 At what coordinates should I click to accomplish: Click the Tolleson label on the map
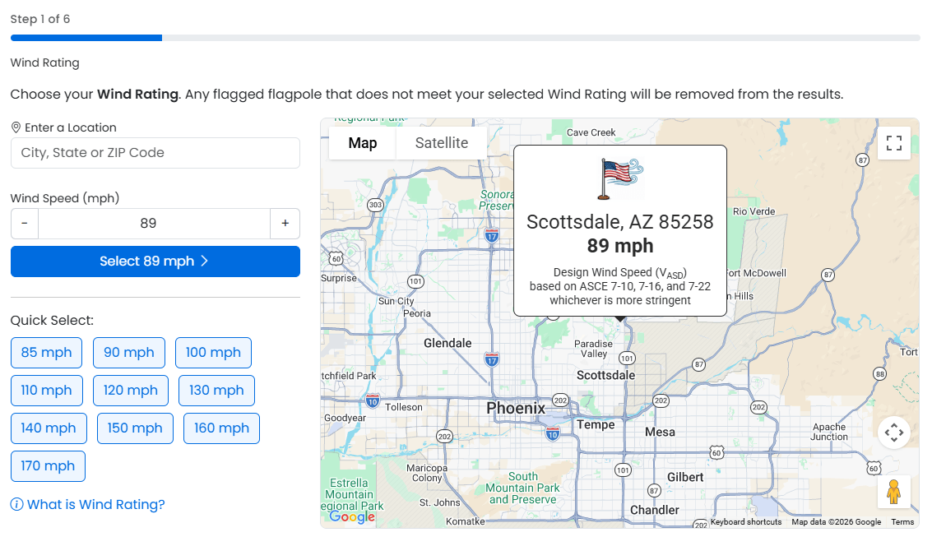pos(404,407)
